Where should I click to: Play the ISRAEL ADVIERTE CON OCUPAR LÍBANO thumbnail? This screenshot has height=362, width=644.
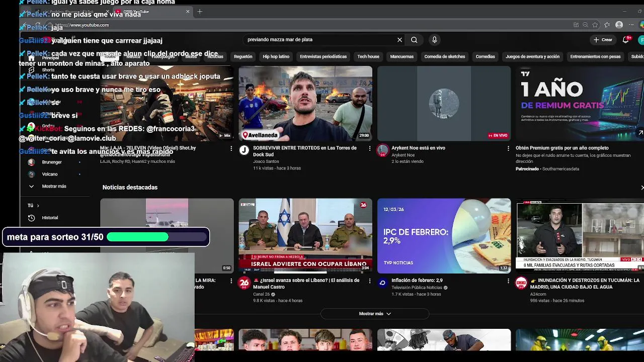pyautogui.click(x=305, y=236)
